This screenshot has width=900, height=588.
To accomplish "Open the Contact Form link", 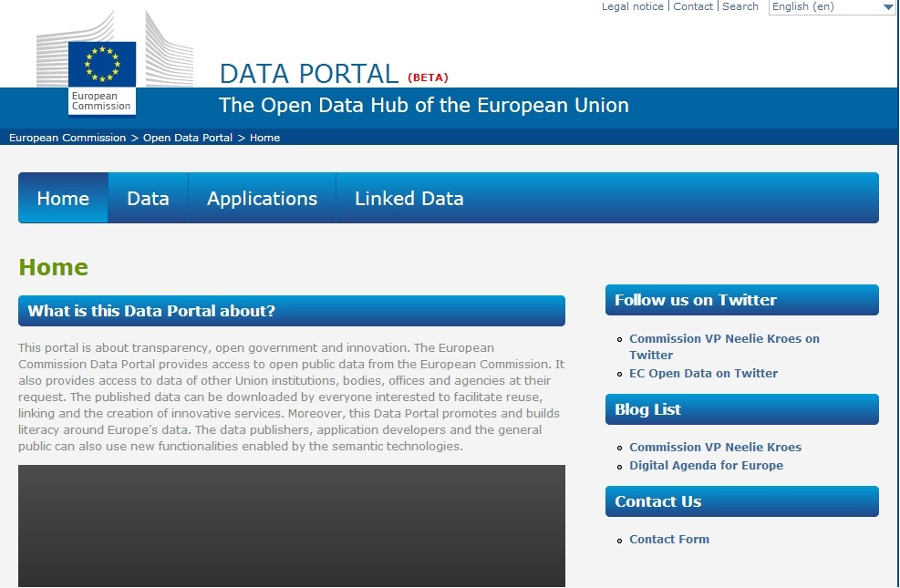I will pos(668,539).
